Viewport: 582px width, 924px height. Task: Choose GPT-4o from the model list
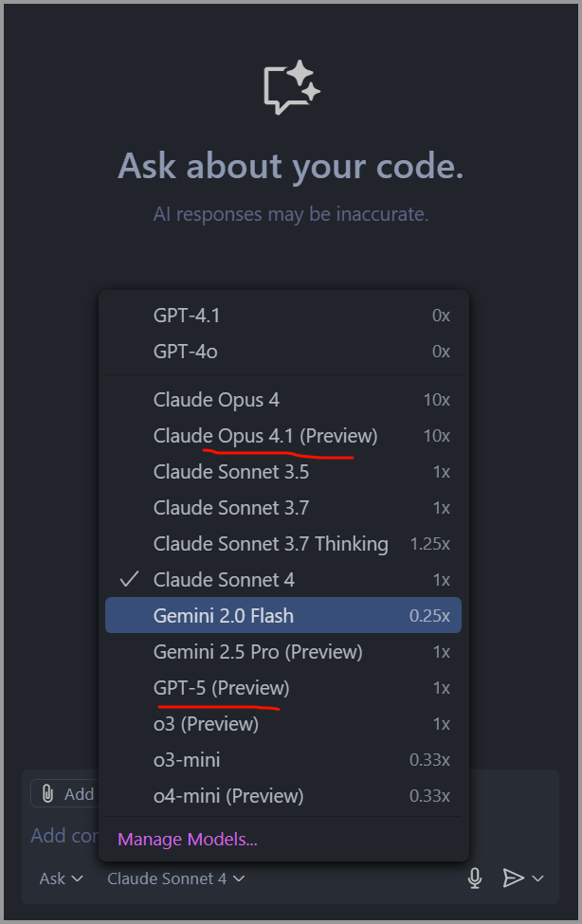click(x=186, y=352)
